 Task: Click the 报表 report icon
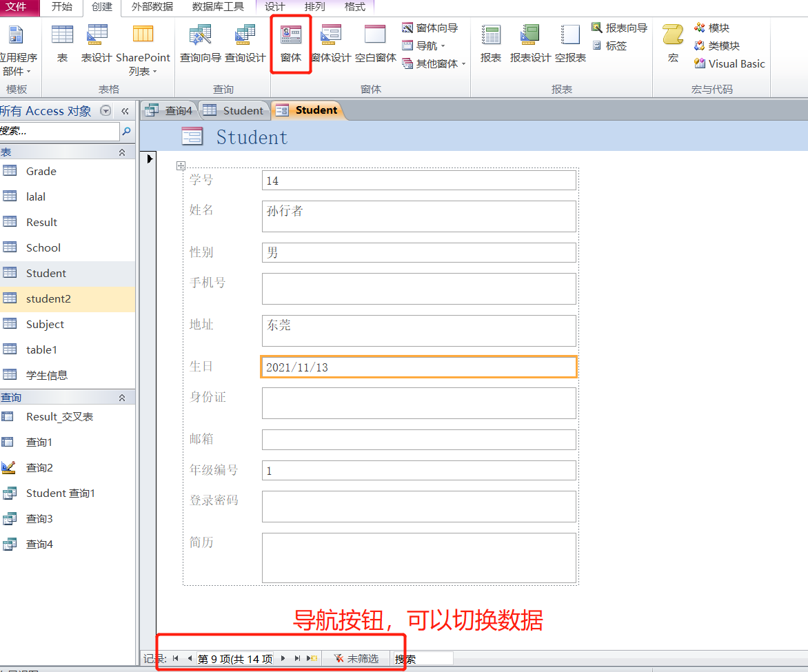point(491,43)
